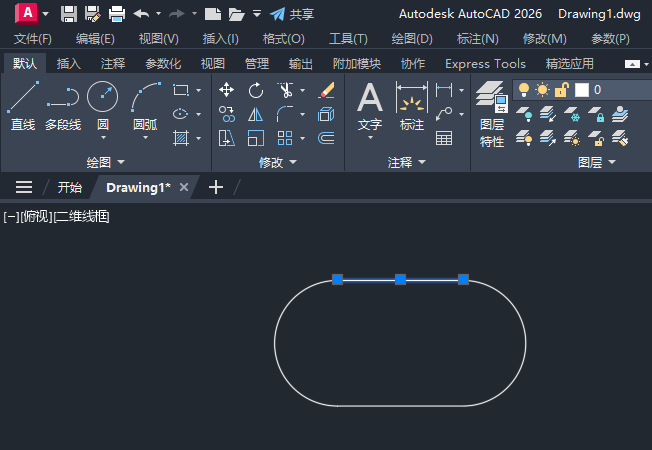This screenshot has height=450, width=652.
Task: Activate the Trim scissors tool
Action: [x=285, y=90]
